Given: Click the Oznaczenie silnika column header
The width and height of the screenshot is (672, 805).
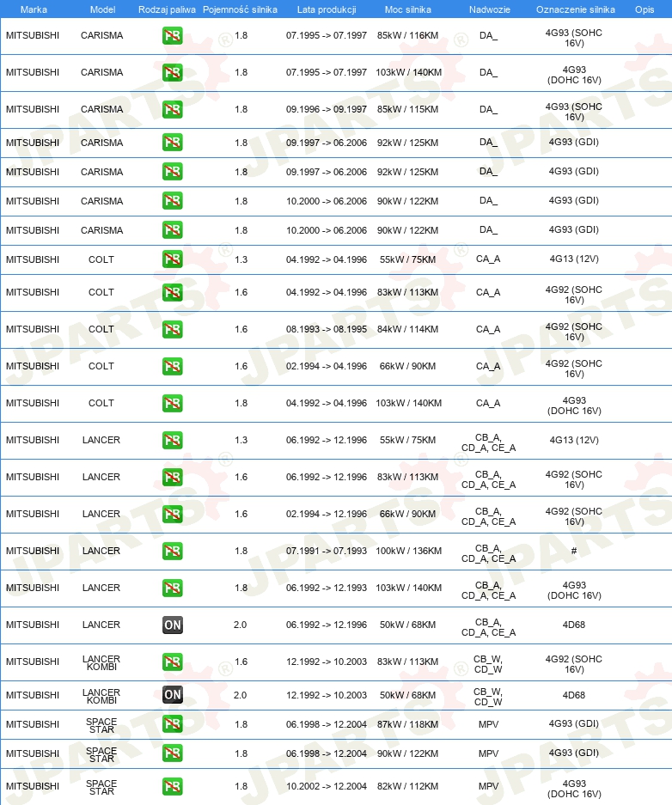Looking at the screenshot, I should click(x=576, y=9).
